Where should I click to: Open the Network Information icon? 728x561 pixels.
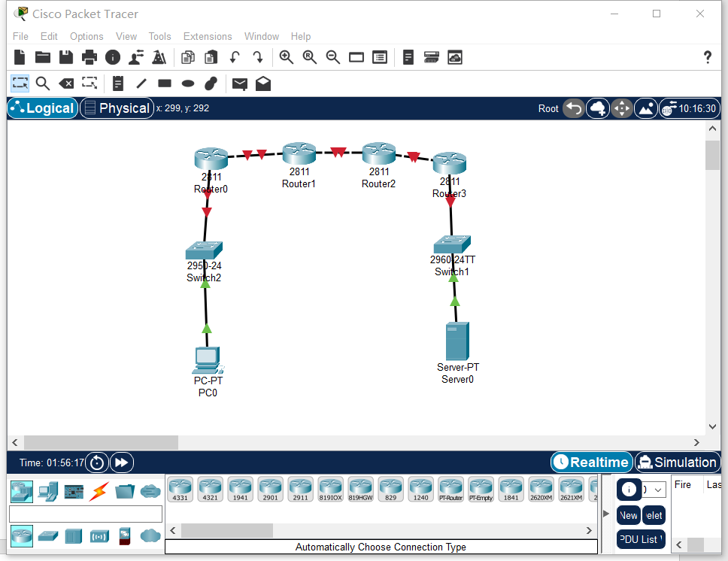[112, 57]
